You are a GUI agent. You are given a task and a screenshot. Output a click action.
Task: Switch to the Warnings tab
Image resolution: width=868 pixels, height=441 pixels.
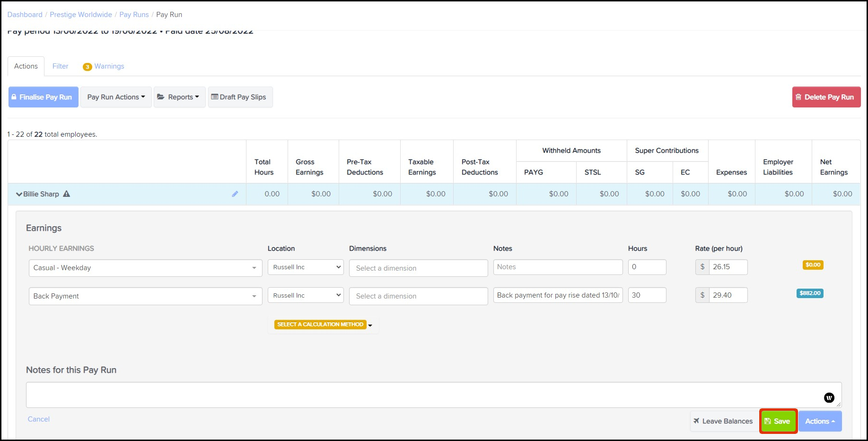(x=109, y=66)
